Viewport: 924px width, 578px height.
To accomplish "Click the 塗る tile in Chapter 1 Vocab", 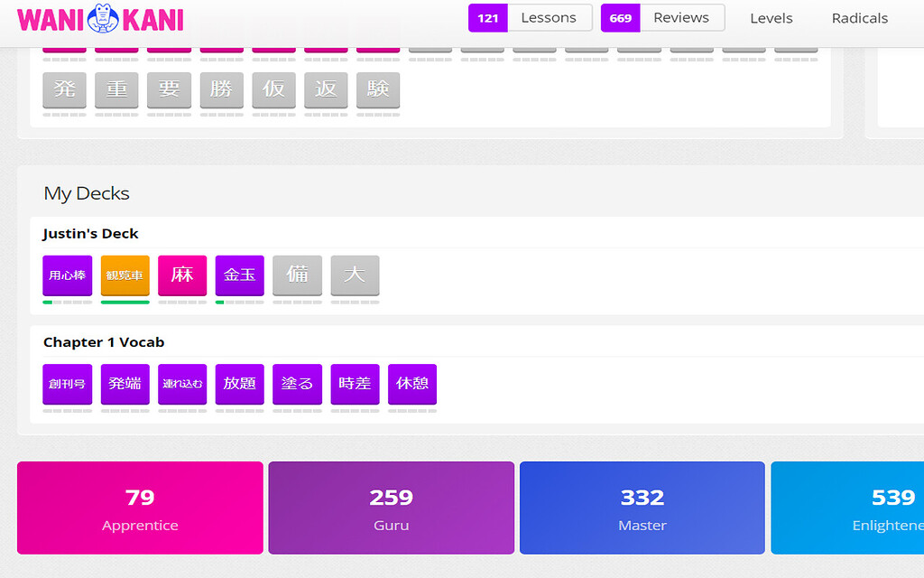I will click(297, 385).
